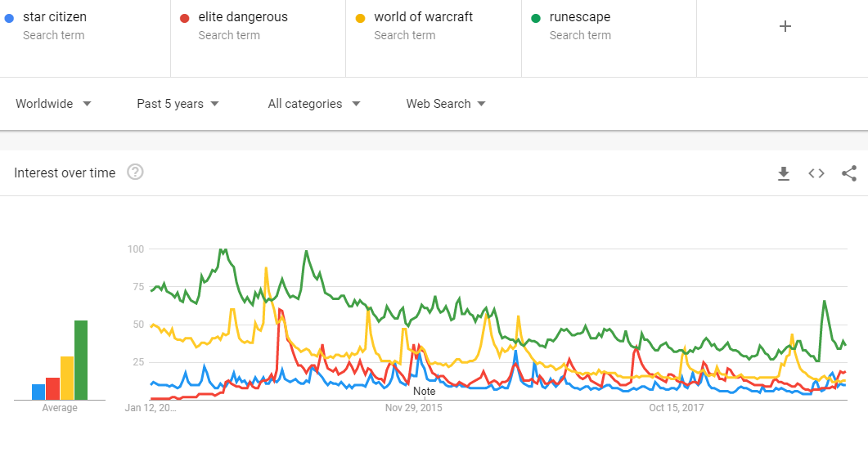Viewport: 868px width, 466px height.
Task: Add a comparison term with plus icon
Action: [785, 26]
